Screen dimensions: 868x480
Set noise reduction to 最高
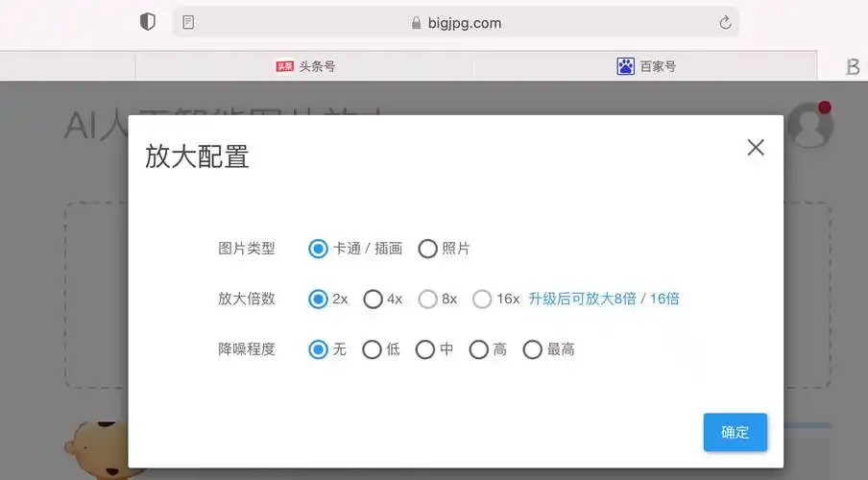pos(532,349)
